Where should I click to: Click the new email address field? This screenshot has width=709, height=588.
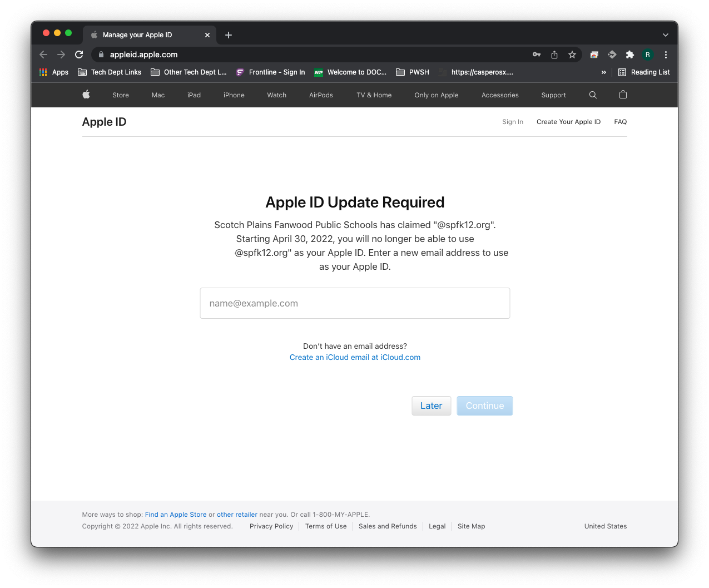tap(355, 303)
